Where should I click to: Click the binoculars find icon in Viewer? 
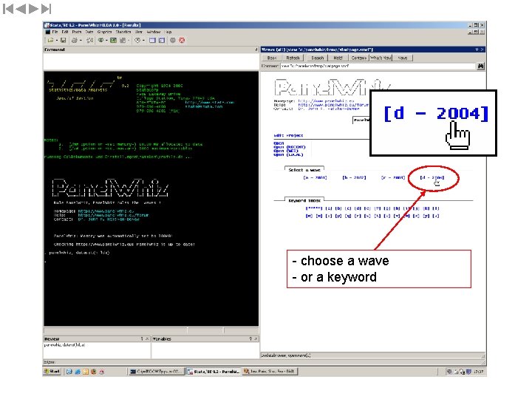pos(481,66)
